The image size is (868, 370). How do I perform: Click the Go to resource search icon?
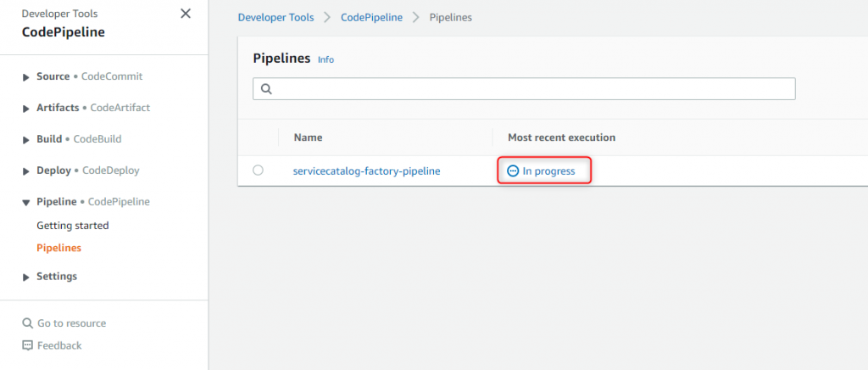click(x=27, y=323)
